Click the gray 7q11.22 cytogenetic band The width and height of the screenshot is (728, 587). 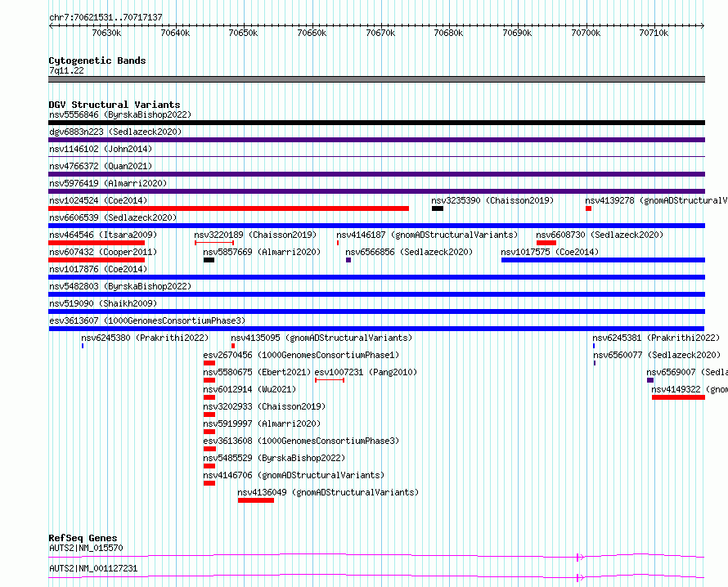(376, 79)
